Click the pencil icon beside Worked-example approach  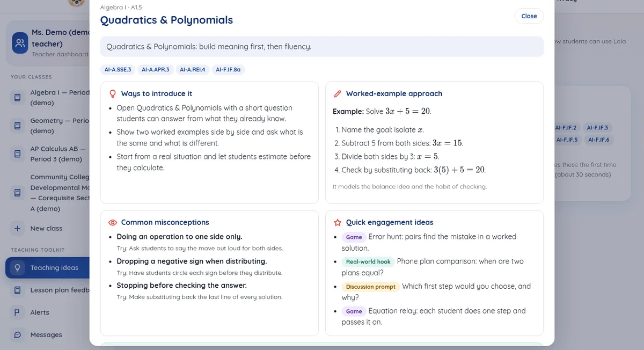[338, 93]
